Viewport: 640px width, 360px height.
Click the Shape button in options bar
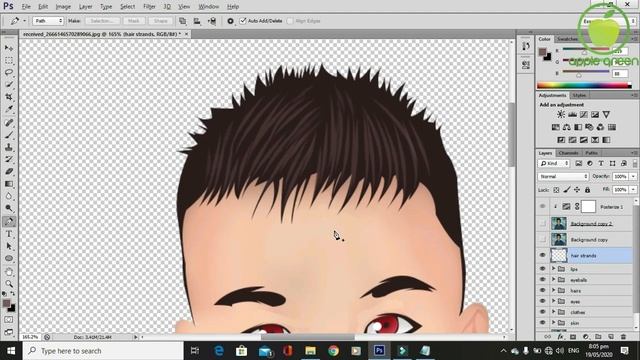(160, 21)
